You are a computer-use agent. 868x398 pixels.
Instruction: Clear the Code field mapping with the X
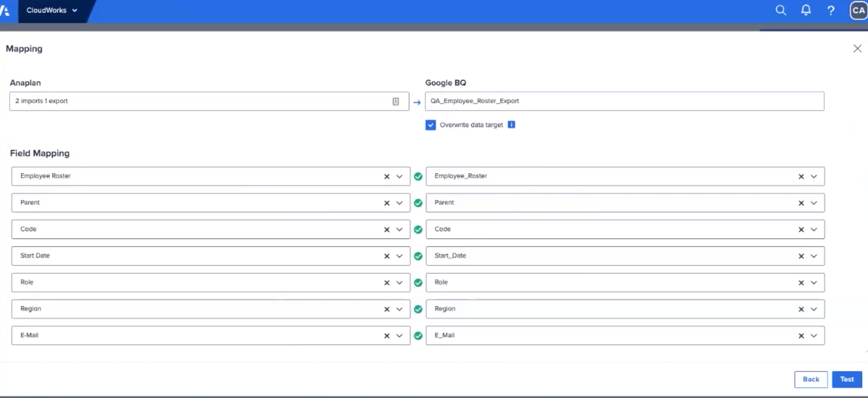point(387,229)
